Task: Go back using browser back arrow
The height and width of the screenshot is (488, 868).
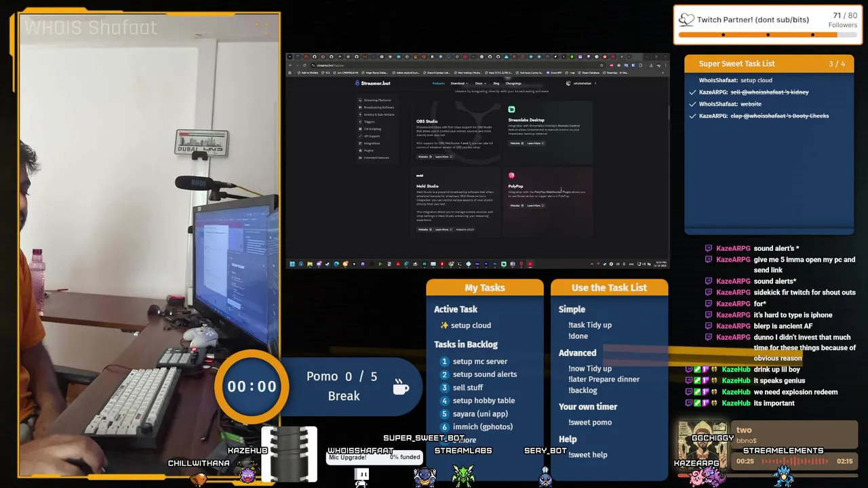Action: 290,65
